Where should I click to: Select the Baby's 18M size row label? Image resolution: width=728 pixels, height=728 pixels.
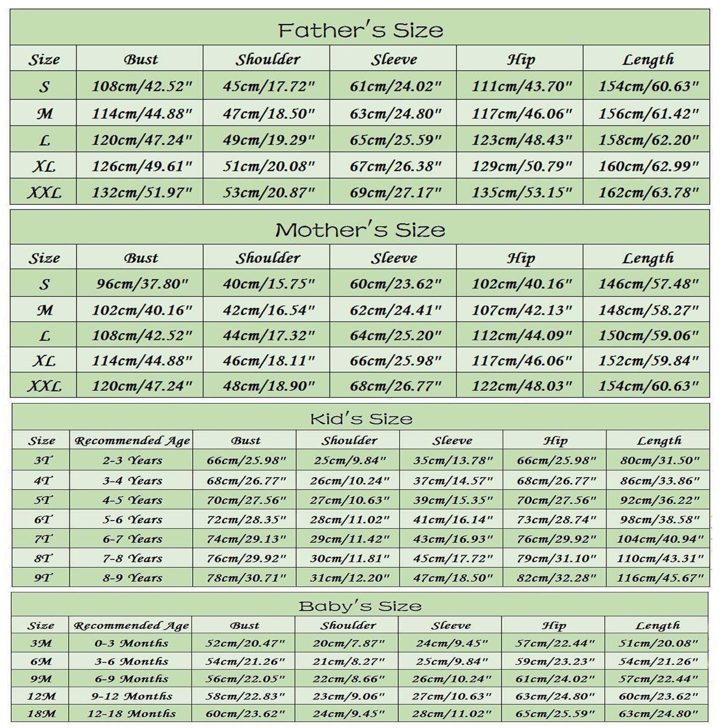tap(41, 713)
